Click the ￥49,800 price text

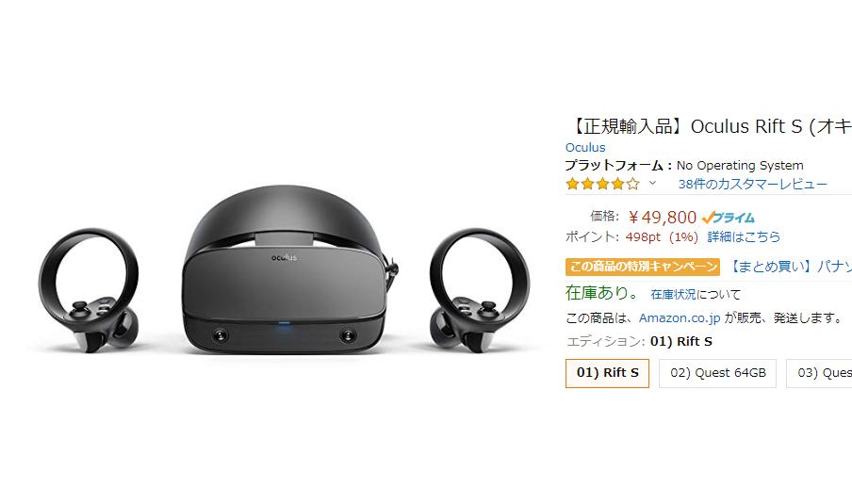662,218
